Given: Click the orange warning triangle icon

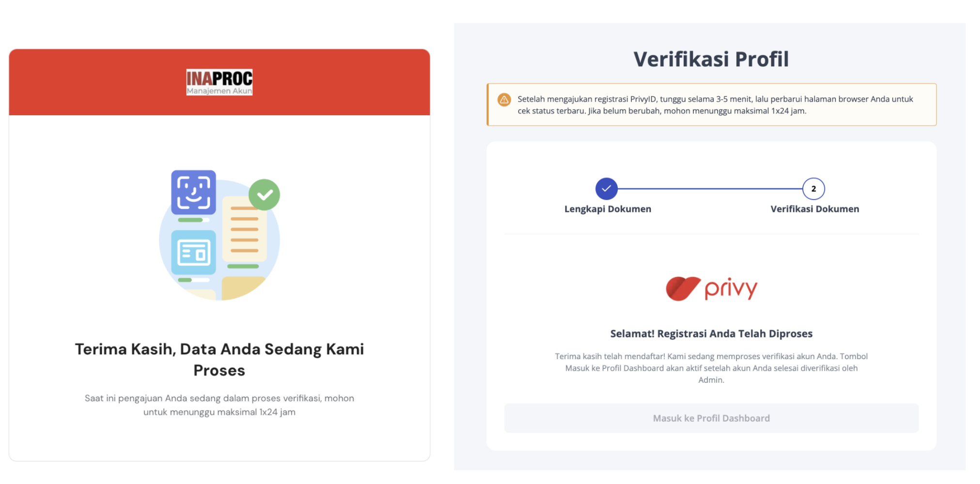Looking at the screenshot, I should coord(504,100).
